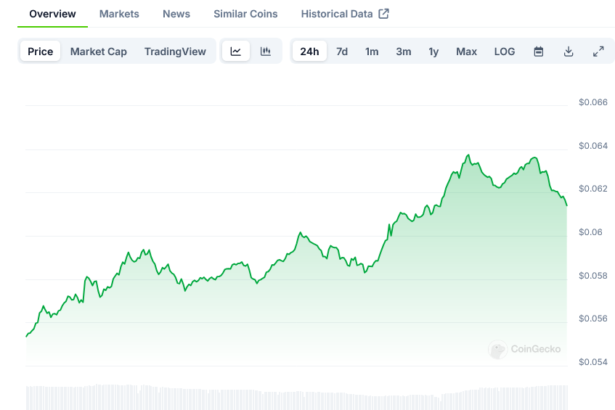Go to the Similar Coins tab

(x=245, y=14)
